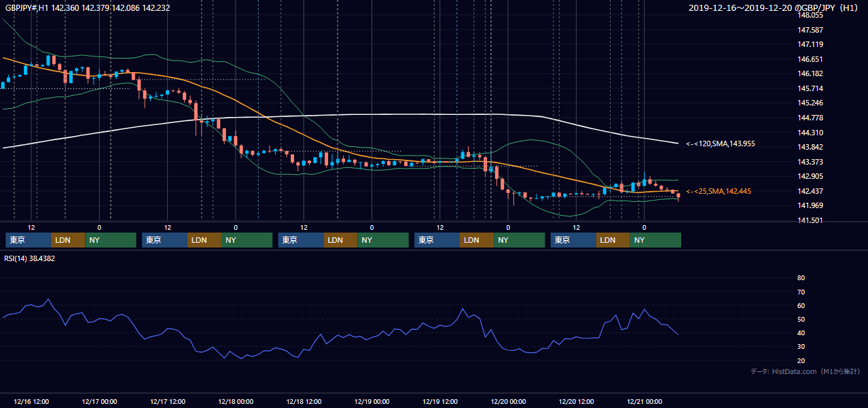
Task: Pick the RSI 30 level label
Action: coord(801,347)
